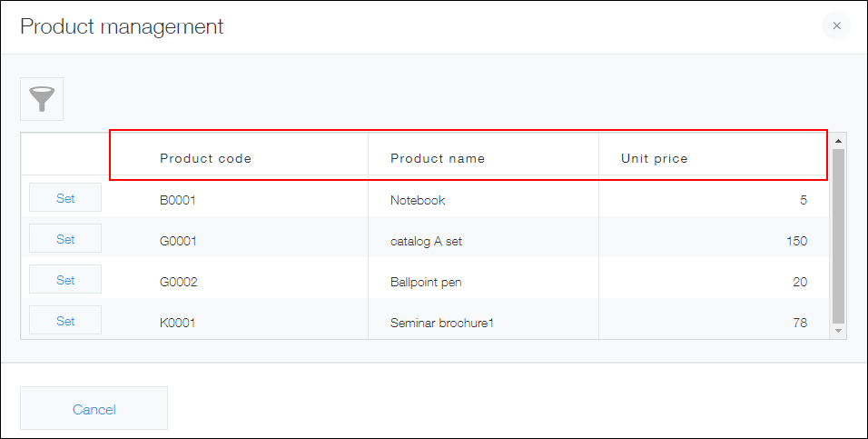Click the unit price 78 cell
The width and height of the screenshot is (868, 439).
coord(799,323)
